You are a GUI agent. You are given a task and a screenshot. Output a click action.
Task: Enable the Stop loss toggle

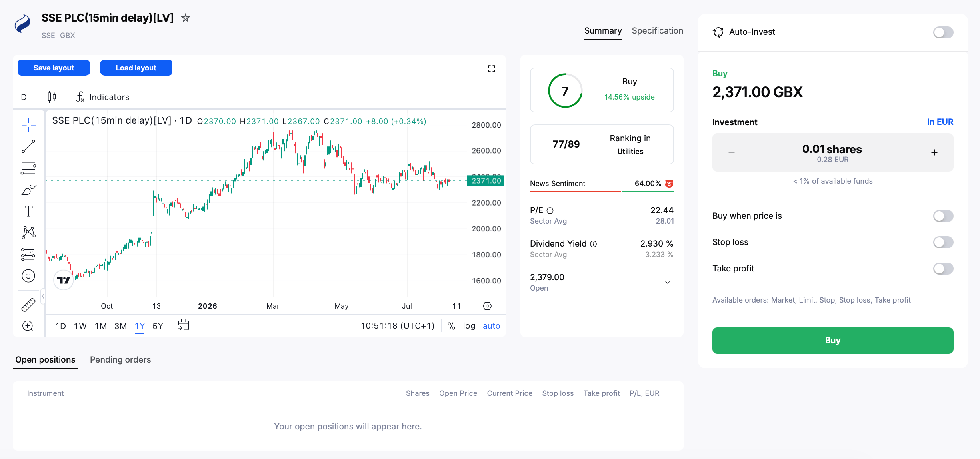point(943,242)
